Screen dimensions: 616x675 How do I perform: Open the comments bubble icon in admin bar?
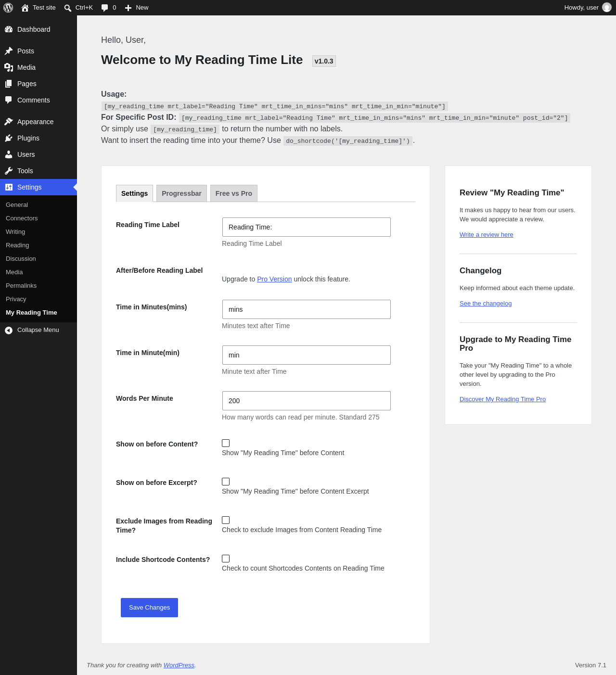coord(104,8)
